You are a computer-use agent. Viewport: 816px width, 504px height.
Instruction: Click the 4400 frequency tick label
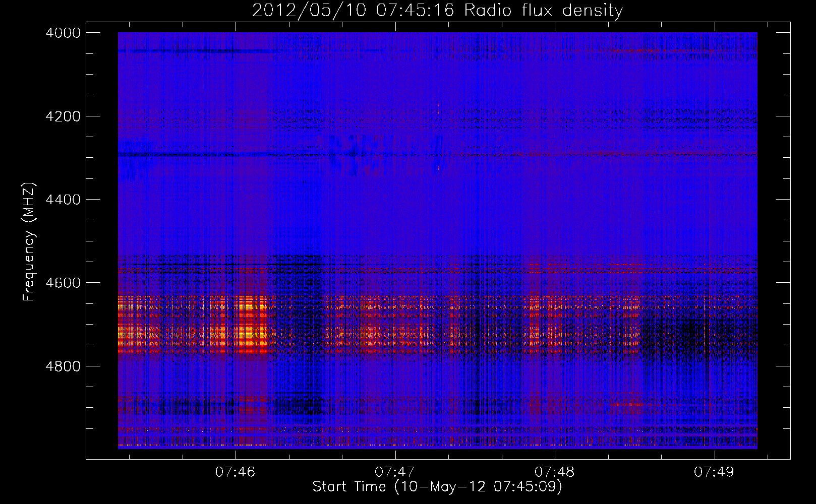(x=63, y=200)
